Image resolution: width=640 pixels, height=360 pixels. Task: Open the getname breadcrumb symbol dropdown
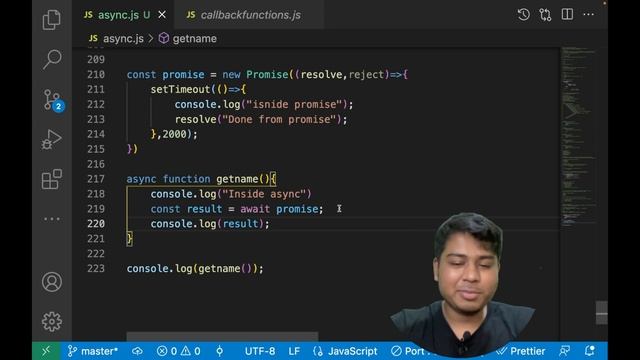tap(188, 39)
